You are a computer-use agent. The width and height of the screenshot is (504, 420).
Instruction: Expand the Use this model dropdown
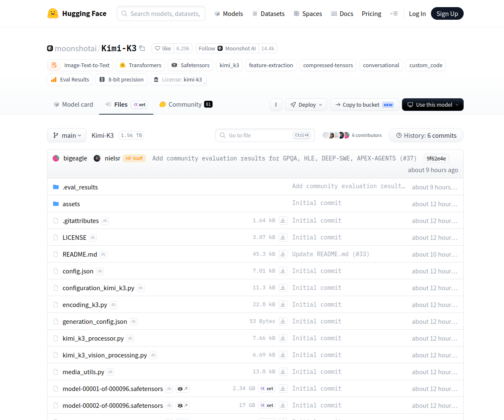pyautogui.click(x=433, y=105)
